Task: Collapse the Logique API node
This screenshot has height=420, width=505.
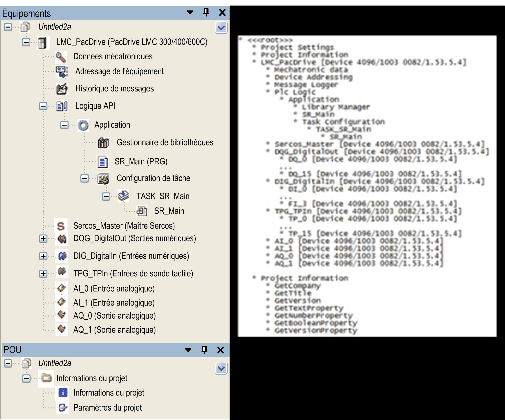Action: pyautogui.click(x=43, y=106)
